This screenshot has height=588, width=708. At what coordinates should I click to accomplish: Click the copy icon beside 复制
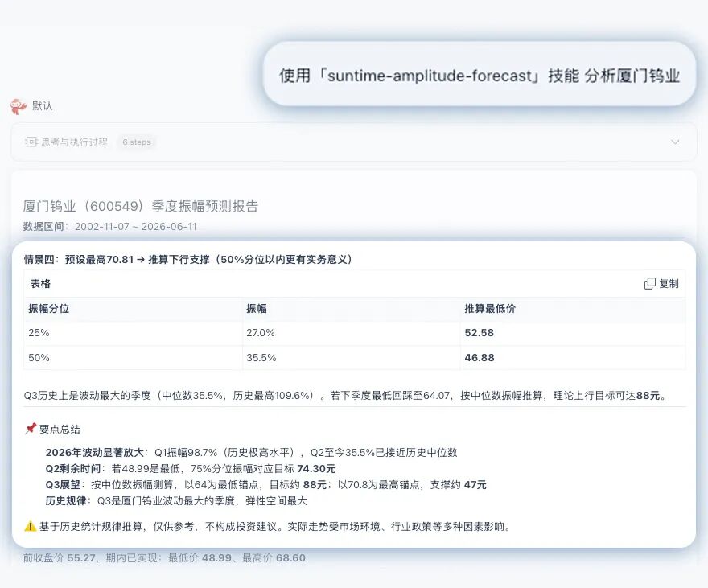pyautogui.click(x=649, y=283)
